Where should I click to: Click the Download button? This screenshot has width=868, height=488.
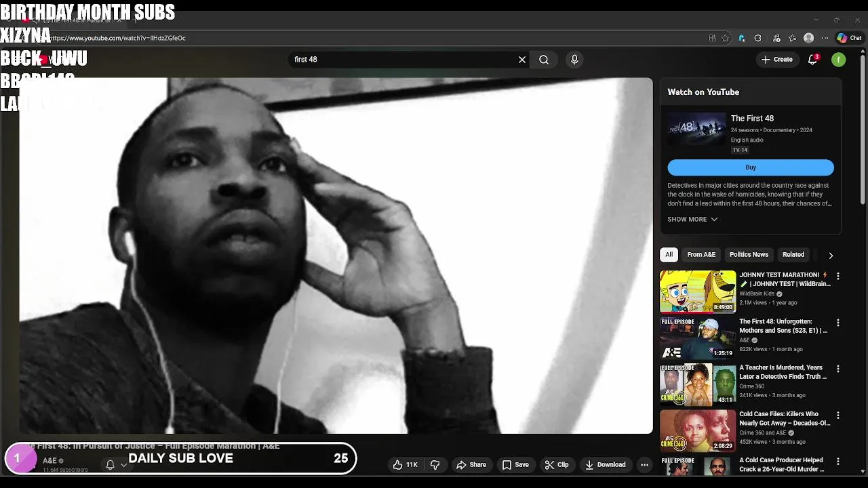(x=605, y=465)
